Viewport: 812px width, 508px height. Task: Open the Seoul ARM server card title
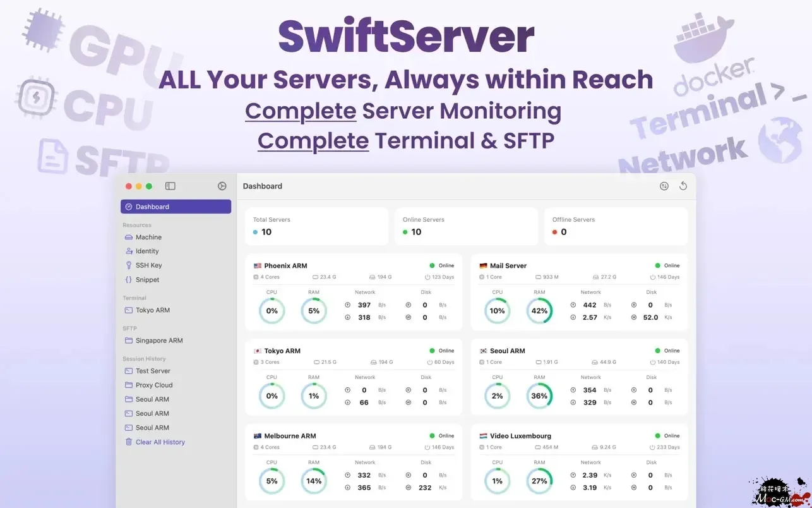[x=508, y=351]
